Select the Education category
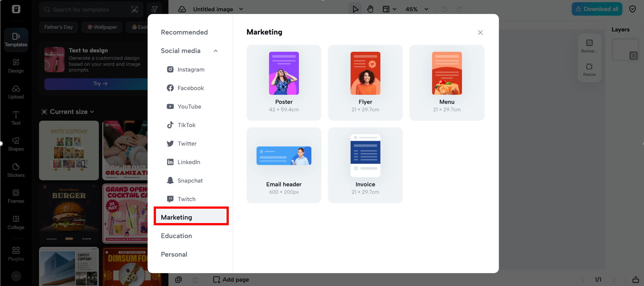Image resolution: width=644 pixels, height=286 pixels. coord(176,236)
